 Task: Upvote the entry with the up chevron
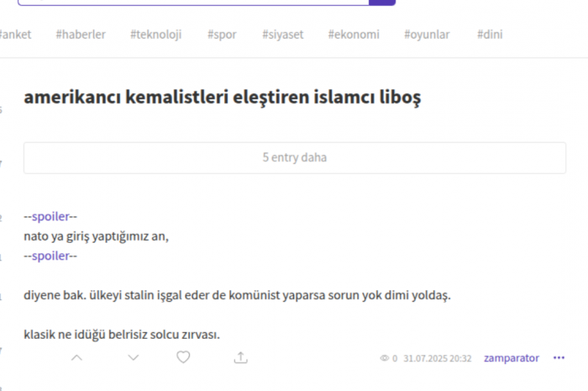pos(76,357)
